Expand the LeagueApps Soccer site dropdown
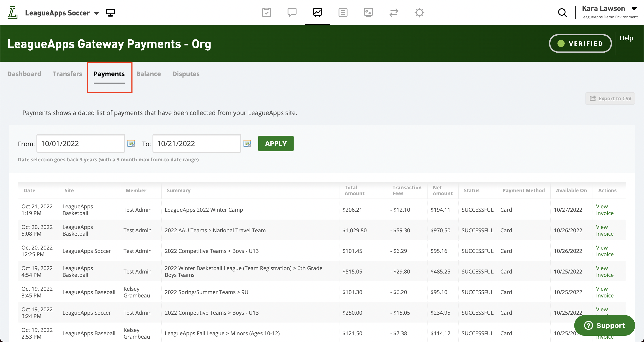The height and width of the screenshot is (342, 644). (97, 13)
